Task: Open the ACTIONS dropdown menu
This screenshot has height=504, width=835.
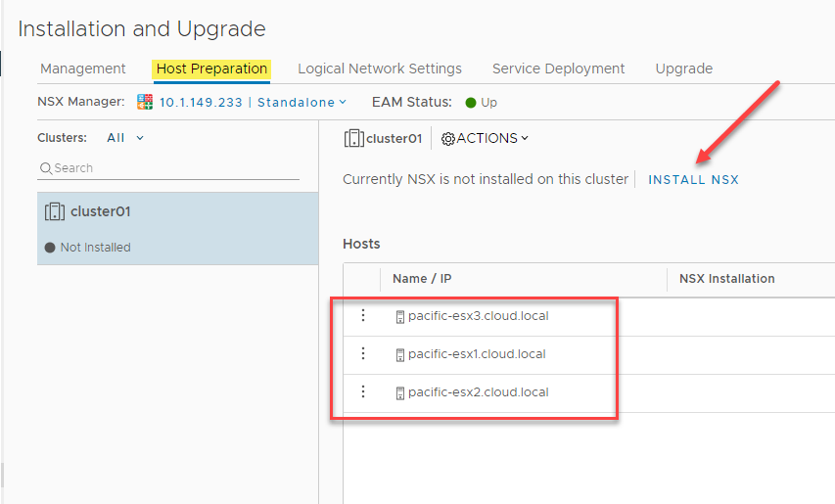Action: click(485, 138)
